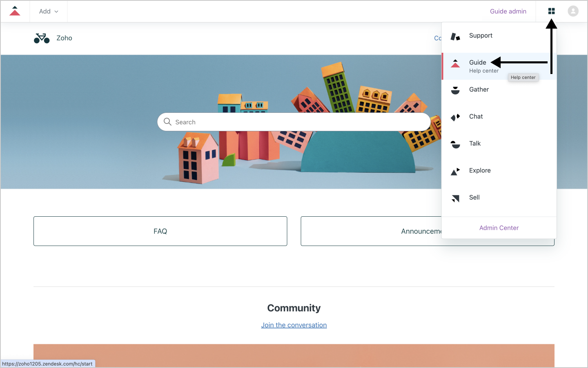Click the Help center subtitle under Guide
The height and width of the screenshot is (368, 588).
pyautogui.click(x=484, y=71)
